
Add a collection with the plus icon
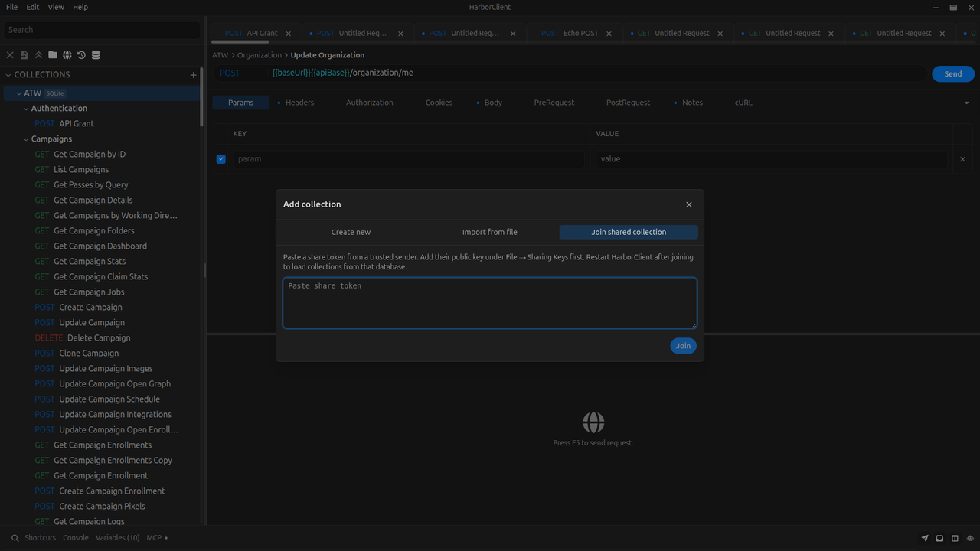pos(193,75)
